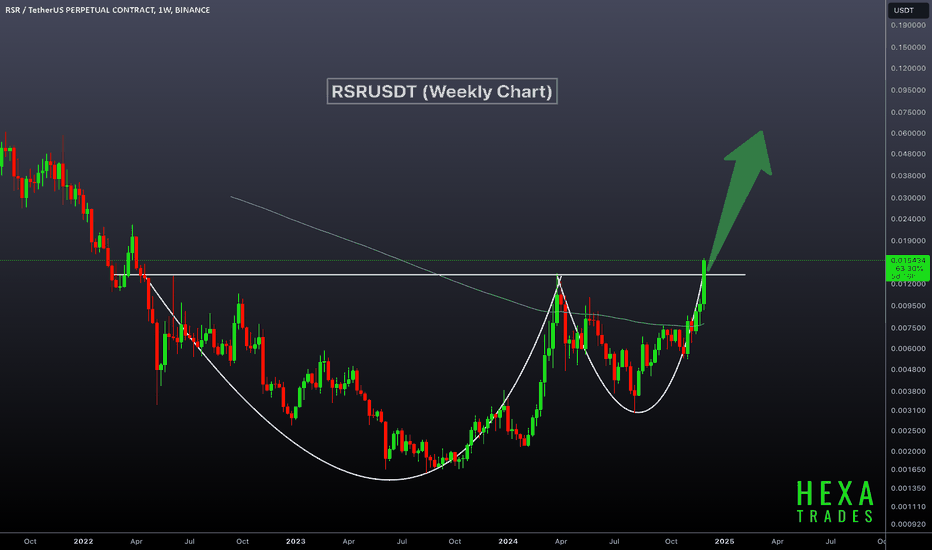Click the 0.003800 price axis label
This screenshot has width=932, height=550.
[908, 391]
